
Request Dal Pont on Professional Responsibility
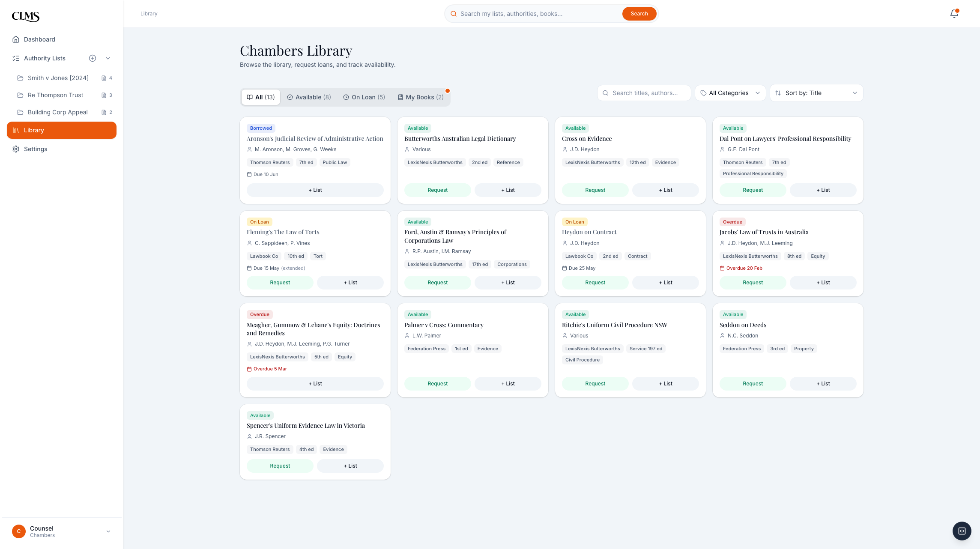[x=753, y=190]
